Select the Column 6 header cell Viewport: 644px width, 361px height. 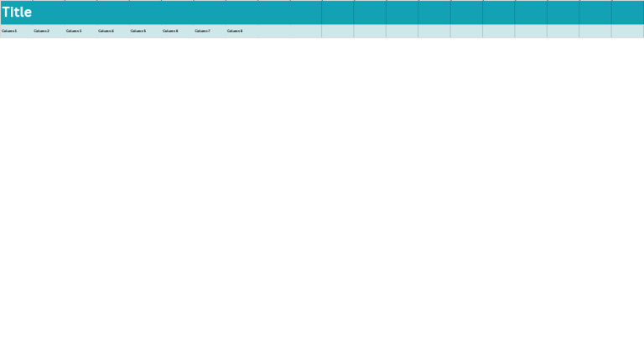[x=177, y=31]
